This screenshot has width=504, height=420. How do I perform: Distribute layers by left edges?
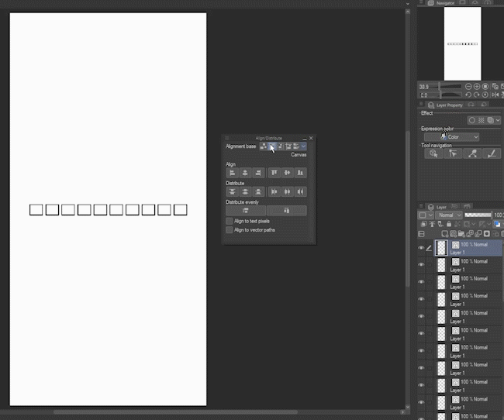(274, 192)
